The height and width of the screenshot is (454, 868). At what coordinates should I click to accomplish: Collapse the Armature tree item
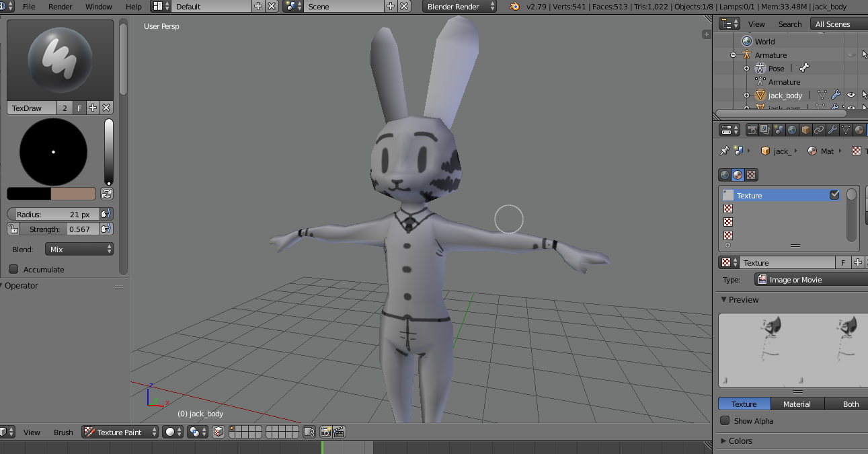733,55
